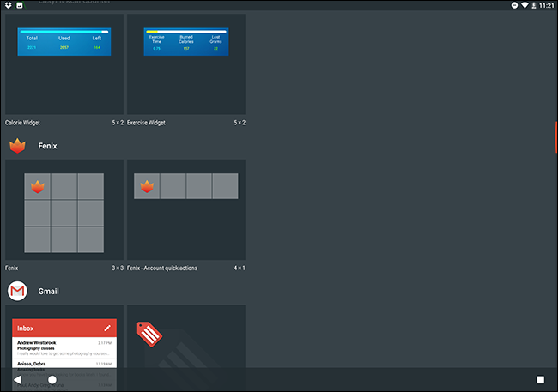Click the '4 × 1' size label
The image size is (558, 392).
point(240,268)
